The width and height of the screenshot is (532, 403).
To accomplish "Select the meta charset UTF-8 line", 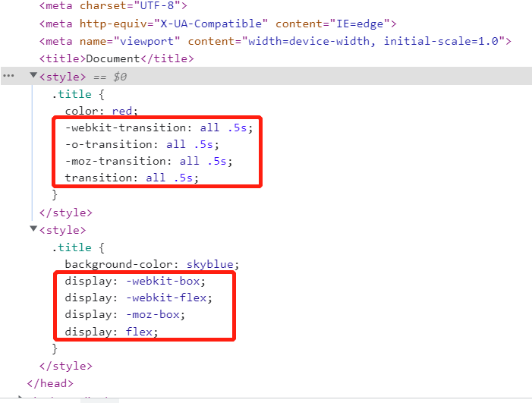I will point(113,6).
